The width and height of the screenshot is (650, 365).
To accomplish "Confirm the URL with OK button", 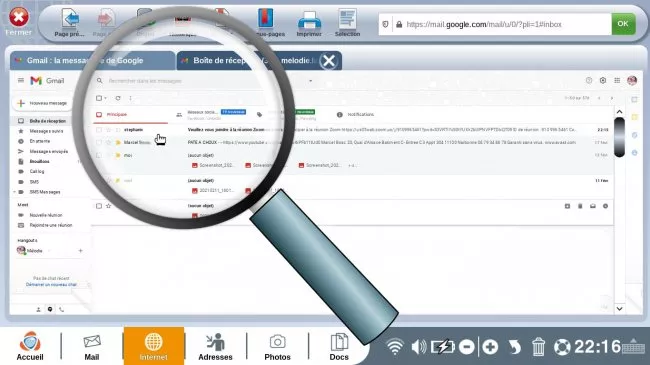I will (x=623, y=24).
